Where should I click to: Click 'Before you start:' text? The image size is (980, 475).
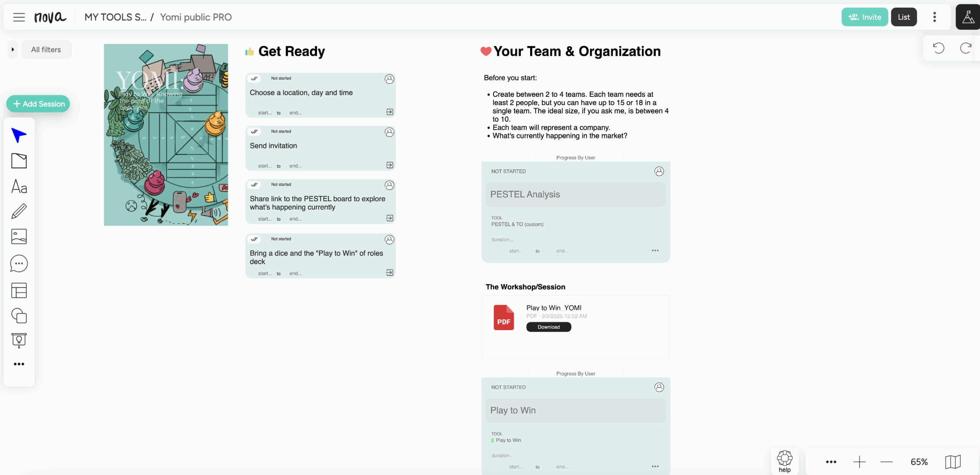click(510, 78)
